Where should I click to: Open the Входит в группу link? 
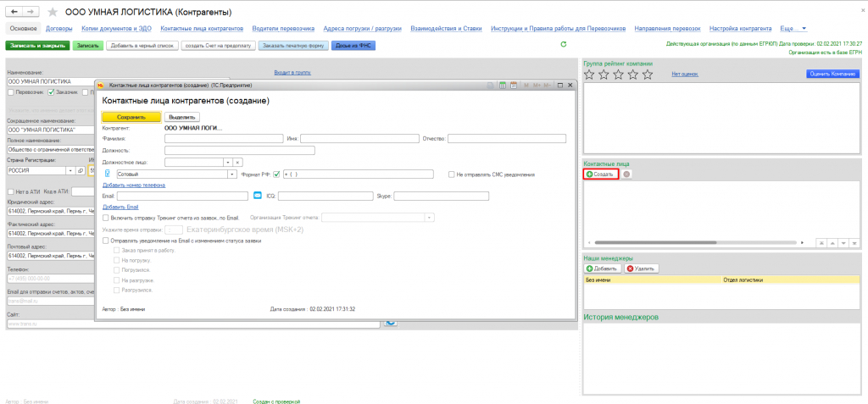[x=292, y=72]
